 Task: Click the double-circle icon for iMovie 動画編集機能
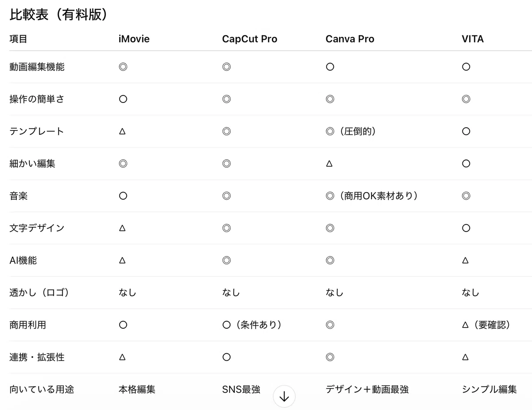[123, 67]
